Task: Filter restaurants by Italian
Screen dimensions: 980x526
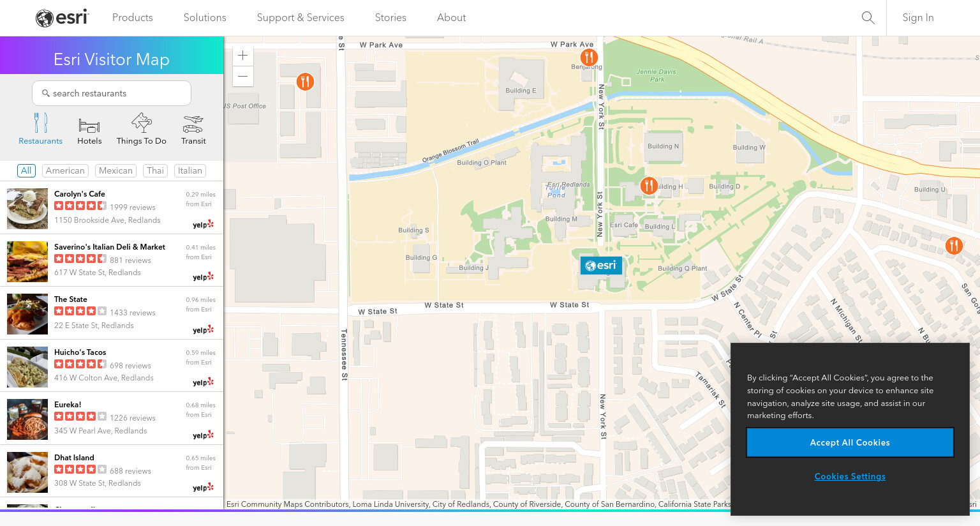Action: (190, 170)
